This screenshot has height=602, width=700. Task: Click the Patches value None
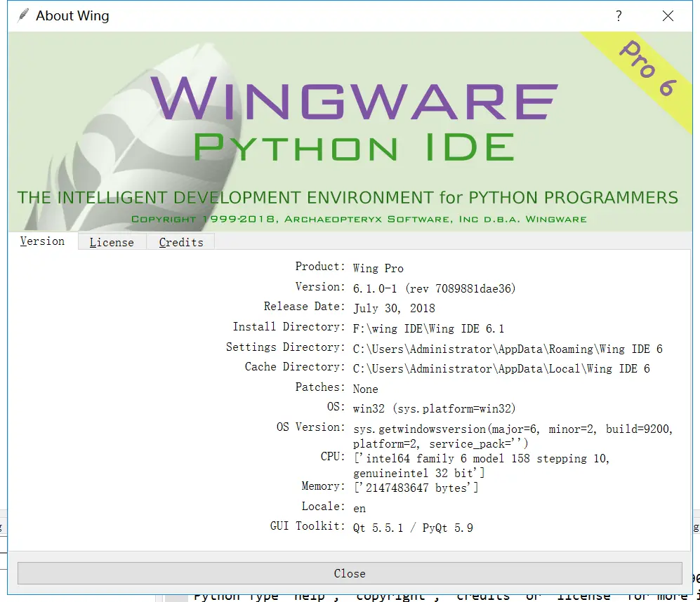click(365, 389)
